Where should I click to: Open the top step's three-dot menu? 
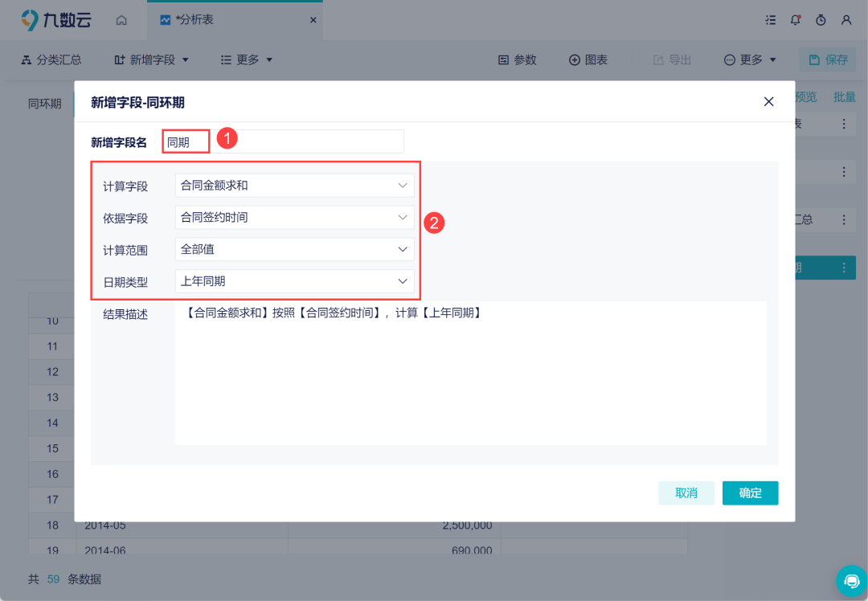click(x=844, y=124)
